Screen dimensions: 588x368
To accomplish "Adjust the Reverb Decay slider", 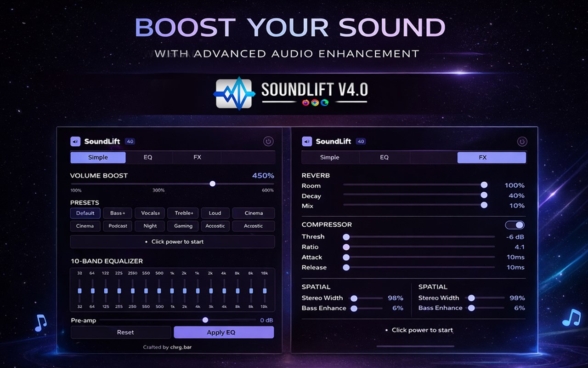I will pos(415,195).
